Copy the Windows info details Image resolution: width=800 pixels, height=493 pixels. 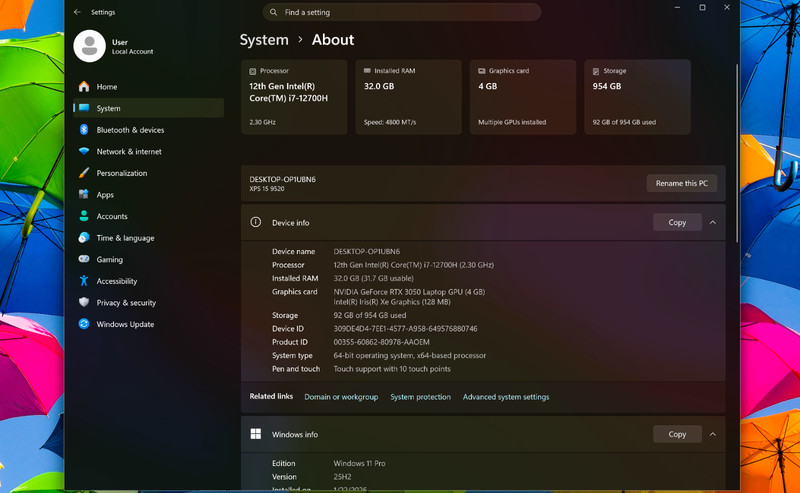click(x=677, y=434)
